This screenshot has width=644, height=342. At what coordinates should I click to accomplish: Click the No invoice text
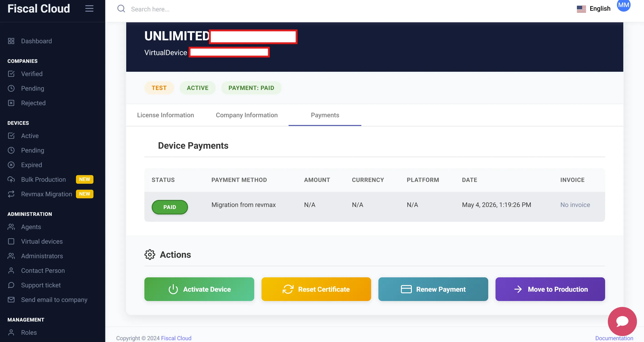pyautogui.click(x=575, y=205)
